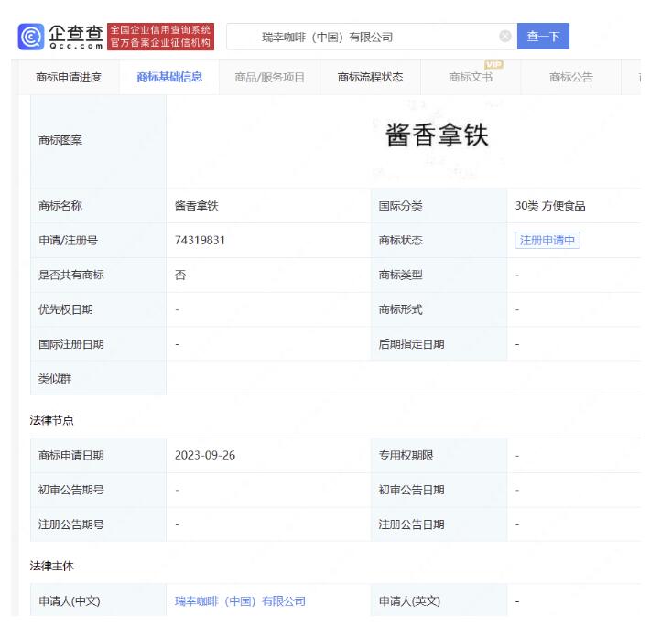Viewport: 672px width, 638px height.
Task: Click the 酱香拿铁 trademark image
Action: coord(437,135)
